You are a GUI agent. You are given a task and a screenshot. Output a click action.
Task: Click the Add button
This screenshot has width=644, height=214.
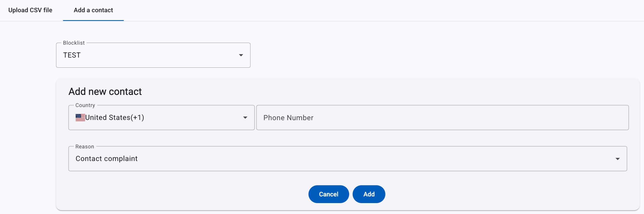coord(369,194)
